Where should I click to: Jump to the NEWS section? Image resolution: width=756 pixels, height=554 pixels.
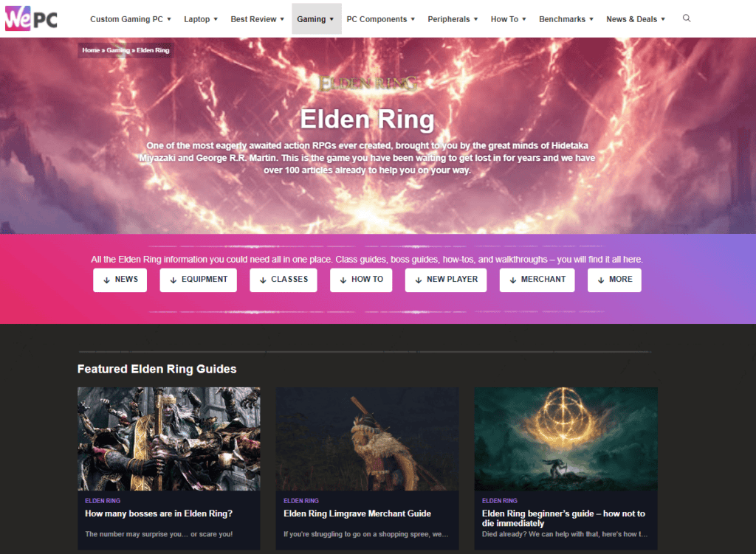[x=120, y=280]
